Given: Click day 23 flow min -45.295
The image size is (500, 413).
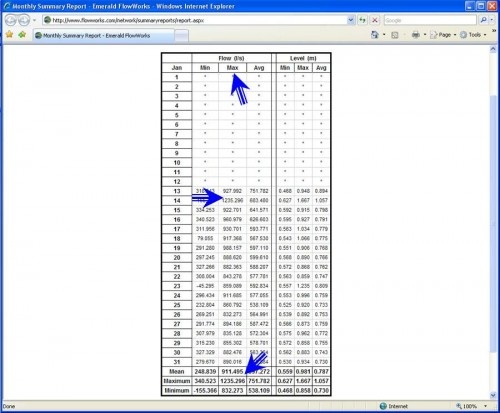Looking at the screenshot, I should point(205,286).
